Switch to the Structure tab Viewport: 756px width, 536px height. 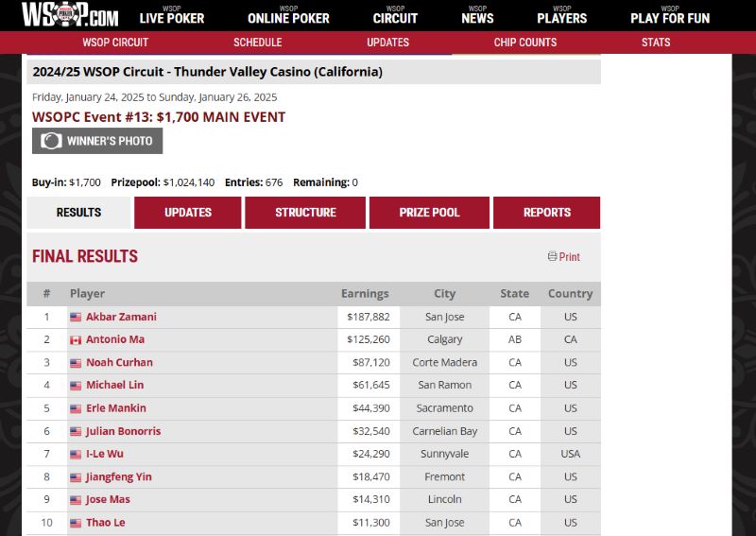[305, 213]
